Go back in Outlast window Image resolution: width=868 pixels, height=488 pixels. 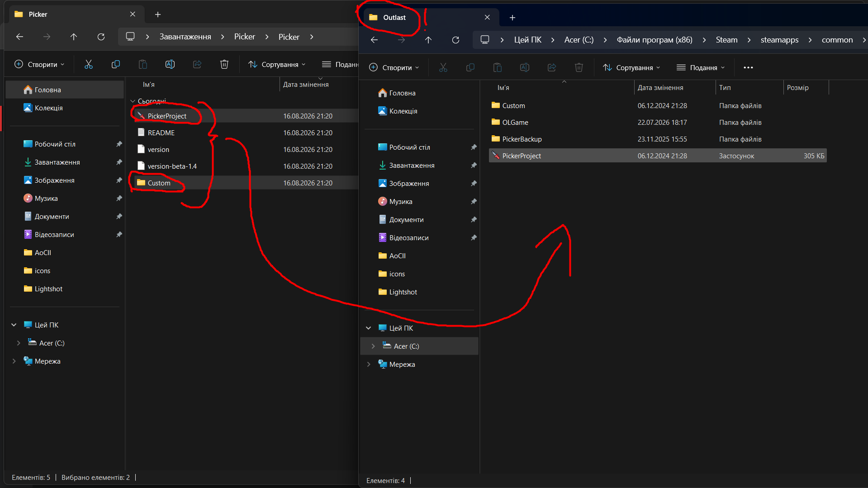[x=374, y=40]
